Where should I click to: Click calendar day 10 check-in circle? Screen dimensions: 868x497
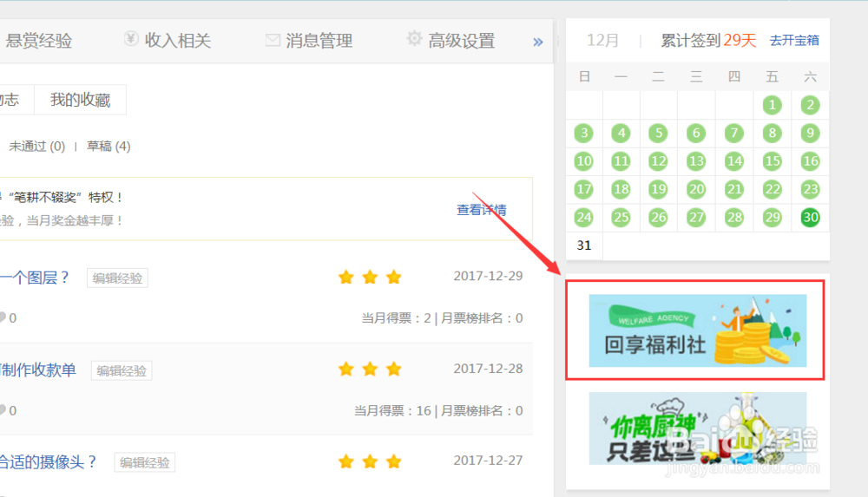pyautogui.click(x=583, y=161)
